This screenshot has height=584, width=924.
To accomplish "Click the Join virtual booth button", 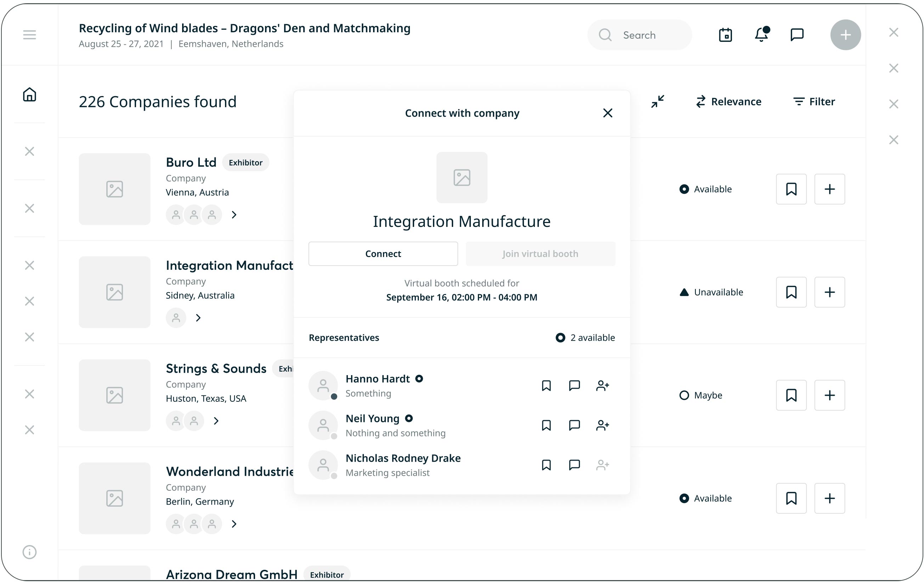I will (540, 254).
